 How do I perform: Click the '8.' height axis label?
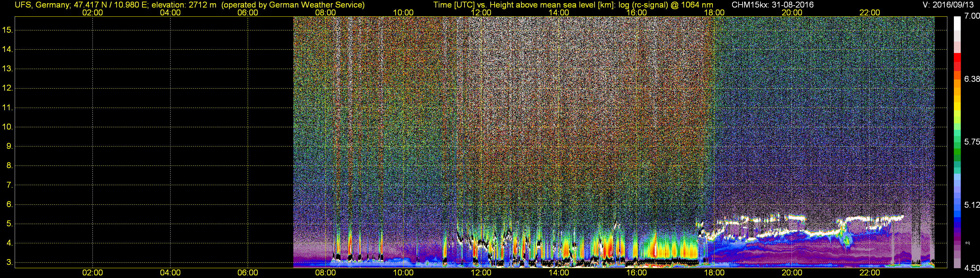(9, 165)
